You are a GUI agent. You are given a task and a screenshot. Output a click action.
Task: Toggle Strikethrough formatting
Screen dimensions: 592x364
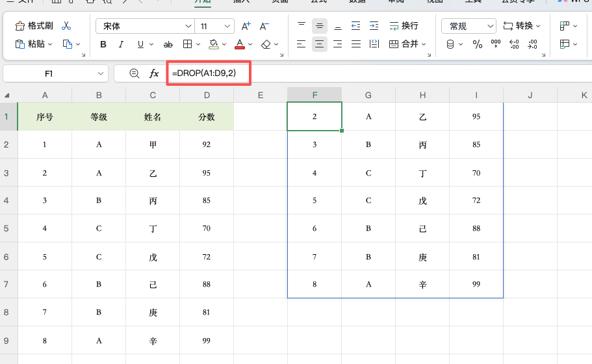point(168,45)
